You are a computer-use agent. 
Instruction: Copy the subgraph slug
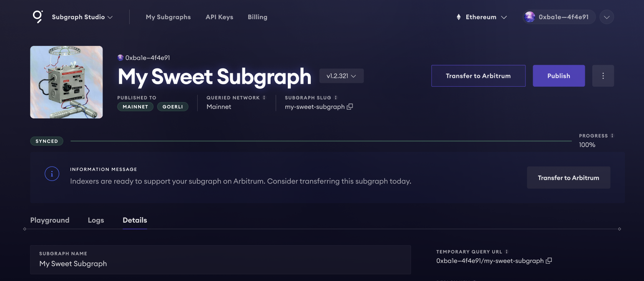coord(350,107)
